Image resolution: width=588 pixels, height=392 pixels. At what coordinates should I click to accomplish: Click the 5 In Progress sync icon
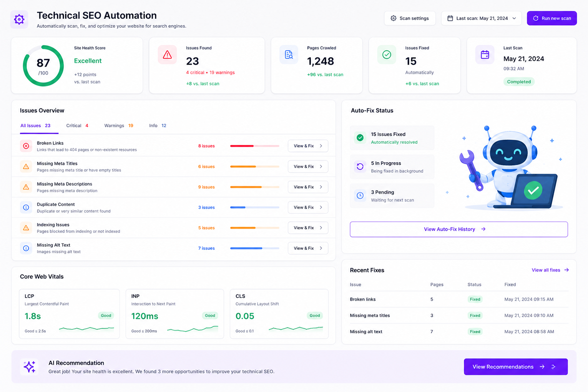point(360,166)
